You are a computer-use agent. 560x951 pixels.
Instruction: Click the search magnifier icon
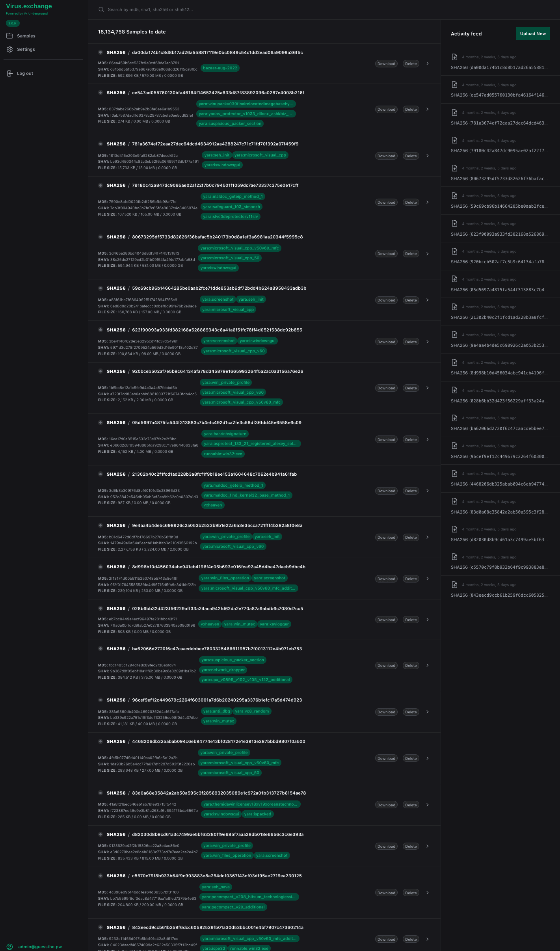(101, 9)
